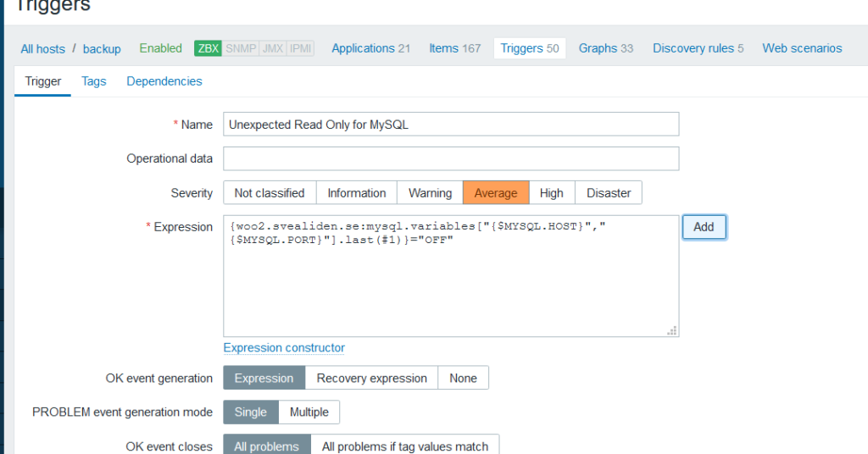
Task: Set OK event generation to None
Action: tap(463, 378)
